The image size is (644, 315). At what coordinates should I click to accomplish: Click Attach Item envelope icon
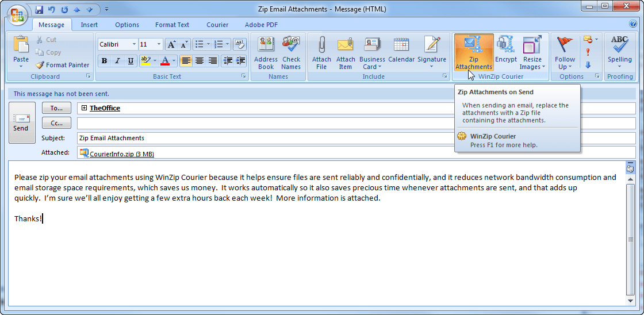click(x=346, y=53)
